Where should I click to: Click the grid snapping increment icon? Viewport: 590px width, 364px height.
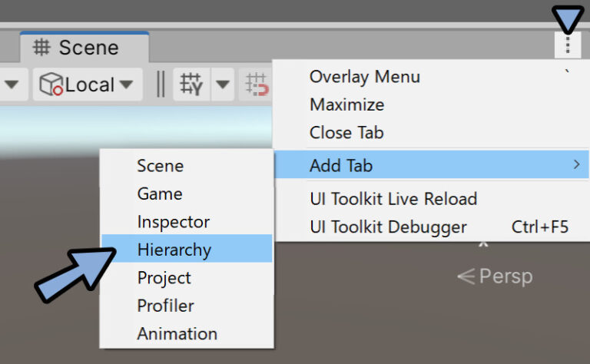(258, 84)
